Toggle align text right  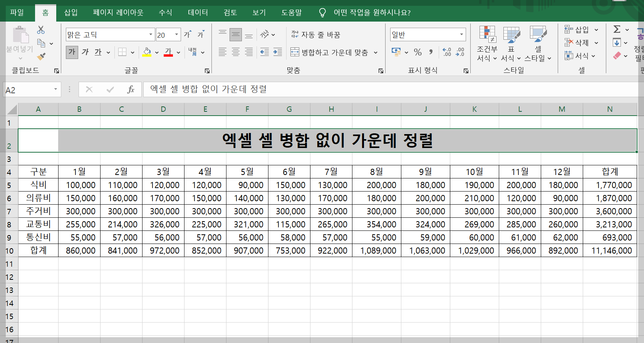coord(249,52)
